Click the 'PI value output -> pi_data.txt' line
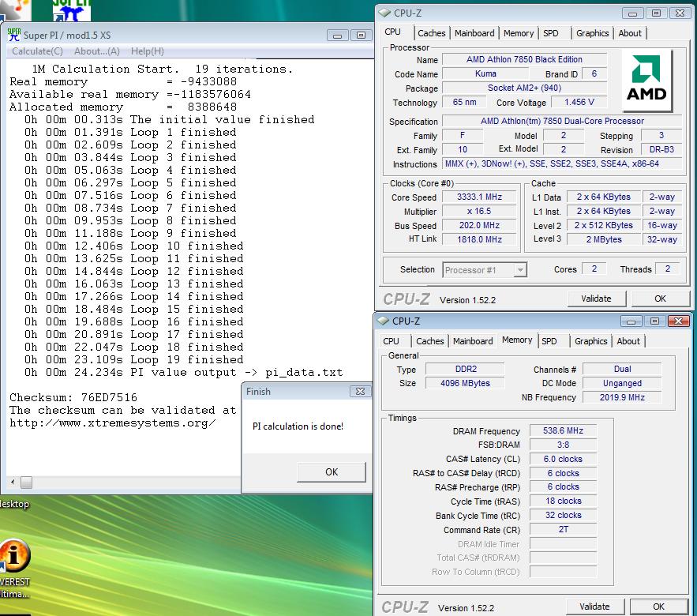 pos(184,372)
